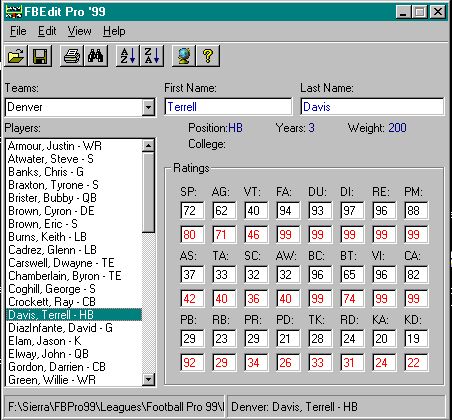Sort players descending Z to A
Viewport: 452px width, 420px height.
[x=152, y=56]
